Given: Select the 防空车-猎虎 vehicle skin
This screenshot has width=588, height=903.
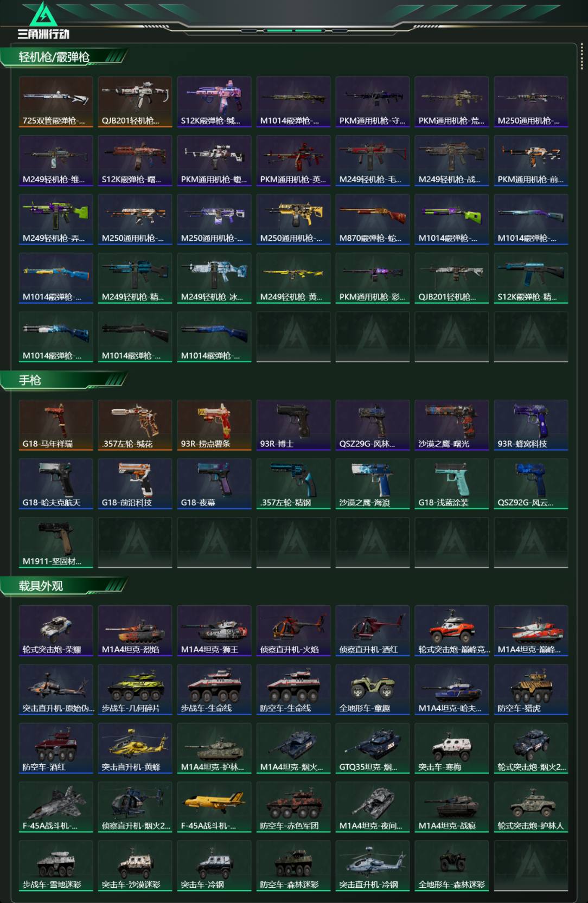Looking at the screenshot, I should (531, 690).
